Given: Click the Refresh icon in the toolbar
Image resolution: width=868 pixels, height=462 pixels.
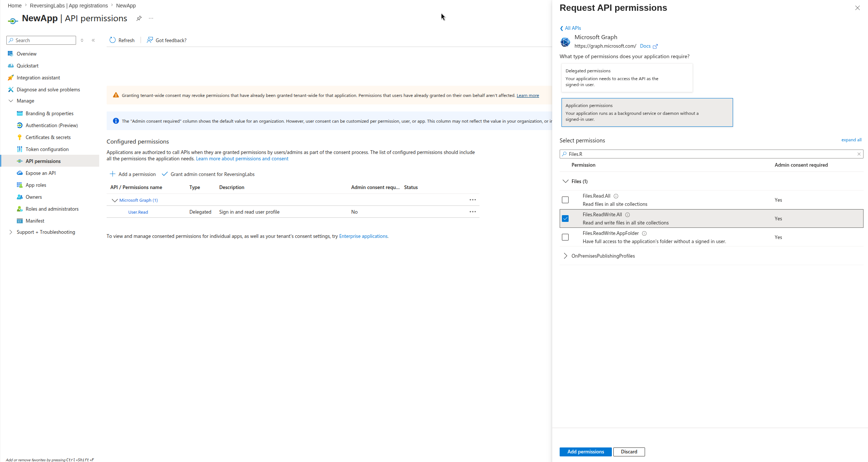Looking at the screenshot, I should tap(113, 40).
